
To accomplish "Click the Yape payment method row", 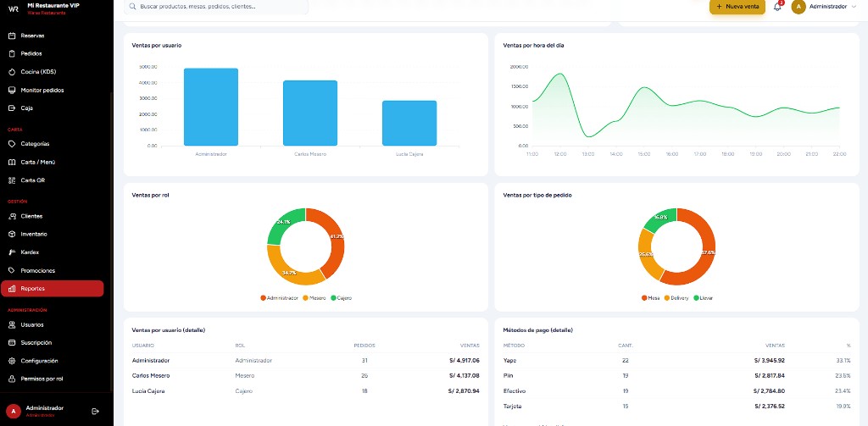I will pos(676,360).
